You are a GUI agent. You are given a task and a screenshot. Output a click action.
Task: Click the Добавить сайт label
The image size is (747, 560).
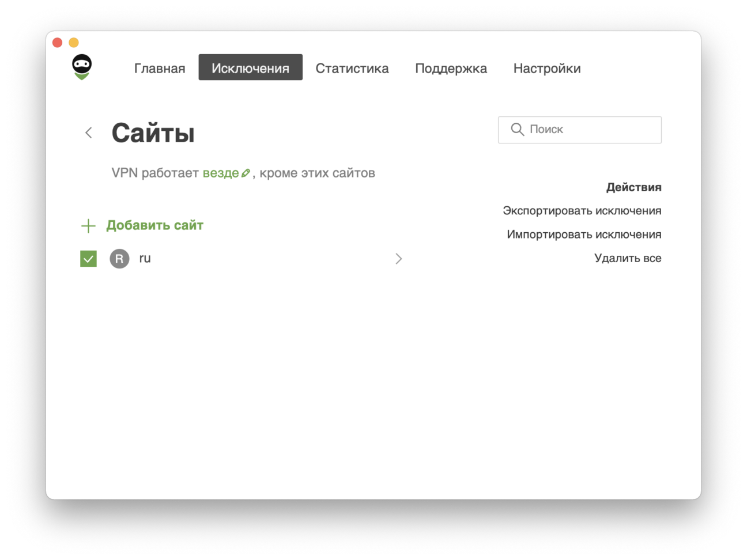pos(154,225)
